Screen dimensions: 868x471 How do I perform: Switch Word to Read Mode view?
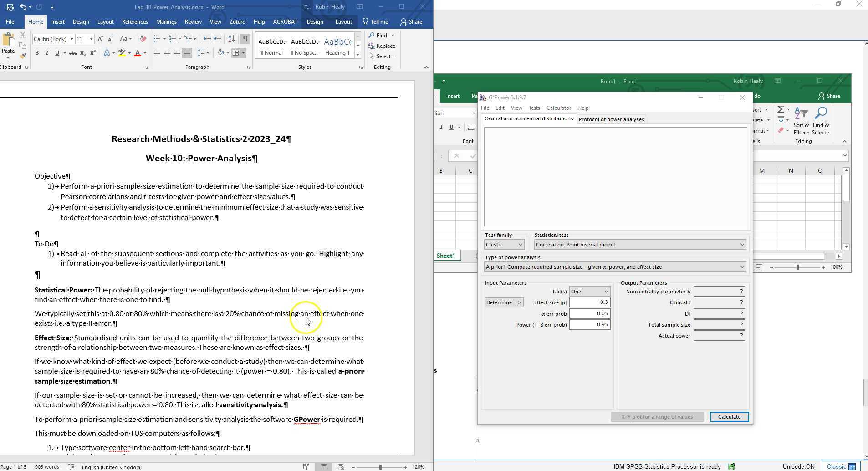(x=306, y=467)
